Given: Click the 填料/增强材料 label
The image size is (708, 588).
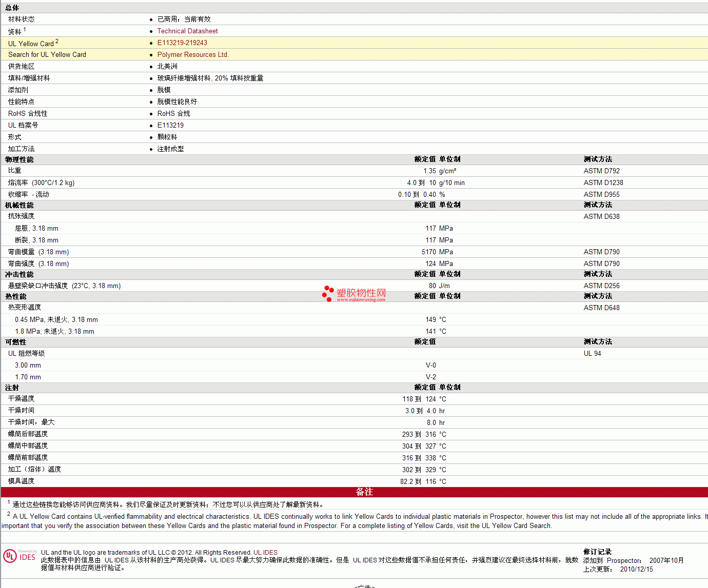Looking at the screenshot, I should pos(29,78).
